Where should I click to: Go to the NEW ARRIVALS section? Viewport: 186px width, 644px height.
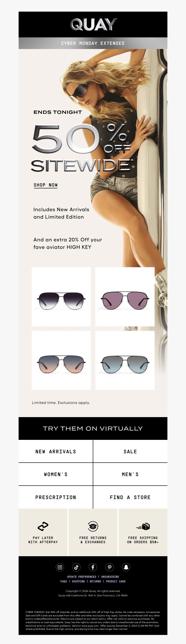tap(56, 451)
